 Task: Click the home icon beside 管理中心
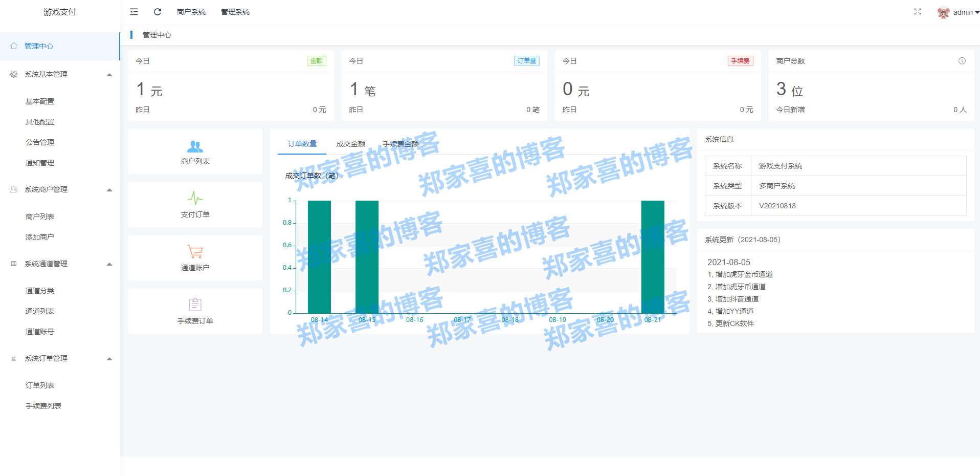point(14,46)
